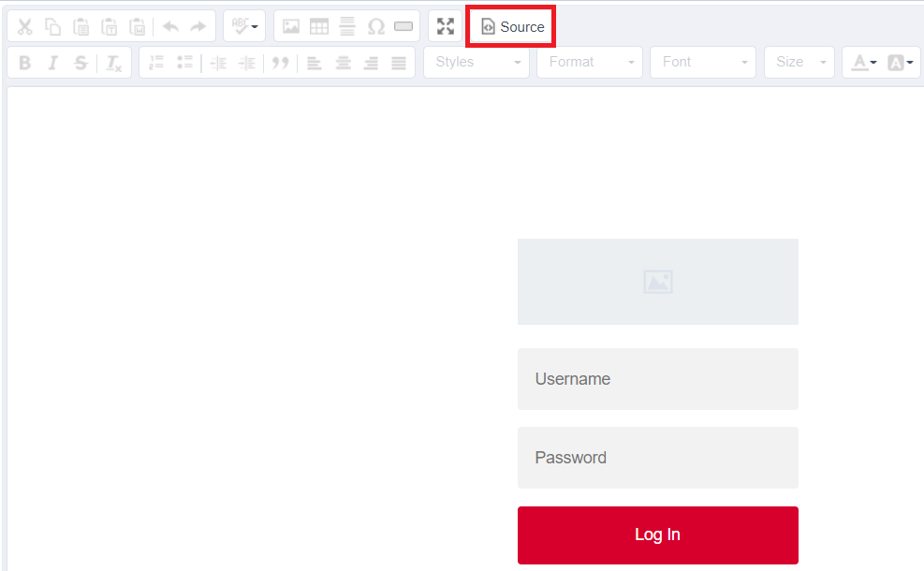Screen dimensions: 924x571
Task: Click Paste from Word icon
Action: (138, 26)
